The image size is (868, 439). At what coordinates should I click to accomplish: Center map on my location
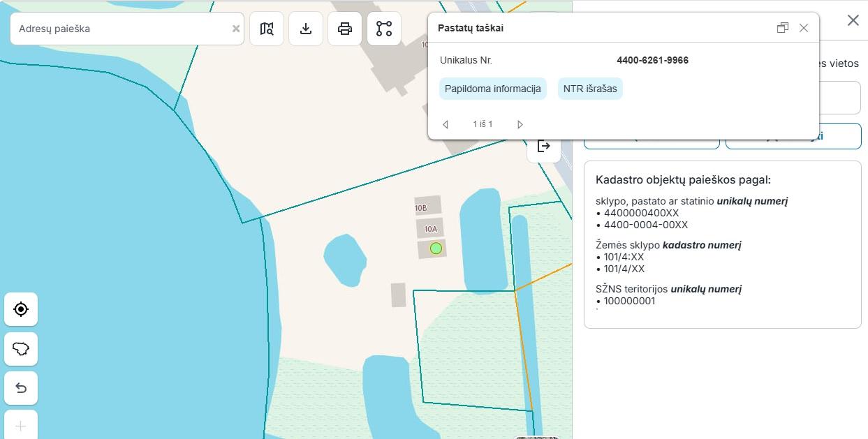pos(21,309)
